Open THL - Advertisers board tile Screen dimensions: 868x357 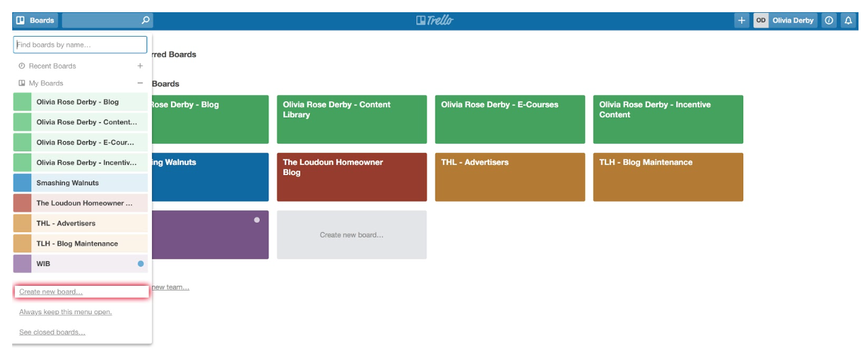(510, 177)
